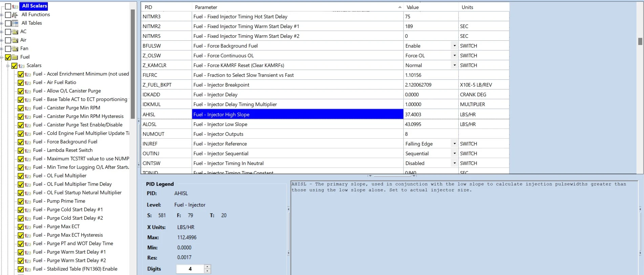This screenshot has height=275, width=644.
Task: Select the Fuel - Injector Breakpoint row
Action: (x=298, y=85)
